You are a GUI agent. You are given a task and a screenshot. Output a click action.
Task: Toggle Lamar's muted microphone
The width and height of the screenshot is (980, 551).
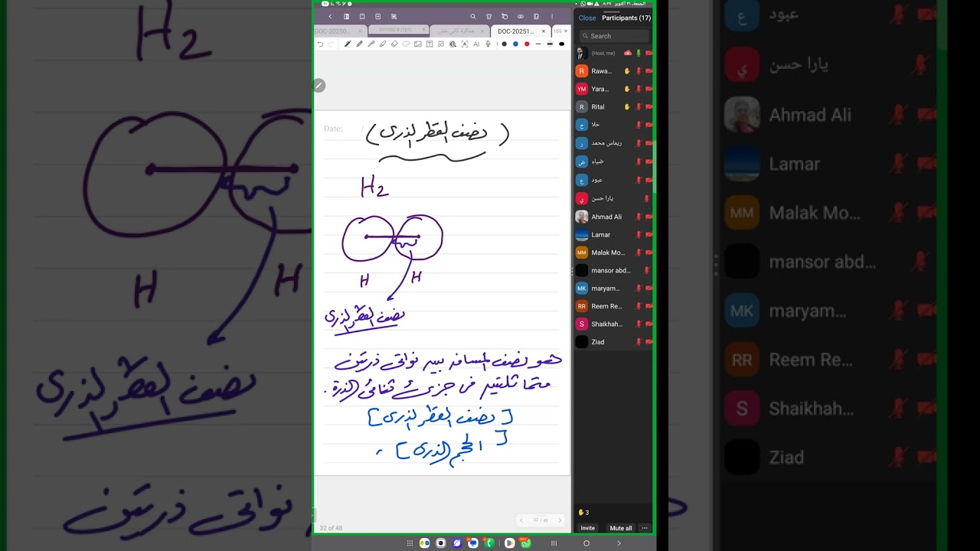[639, 235]
